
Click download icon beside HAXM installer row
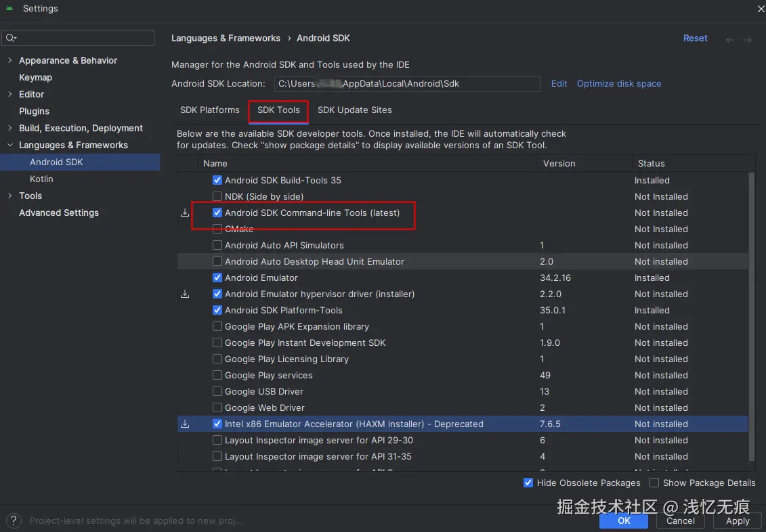185,424
